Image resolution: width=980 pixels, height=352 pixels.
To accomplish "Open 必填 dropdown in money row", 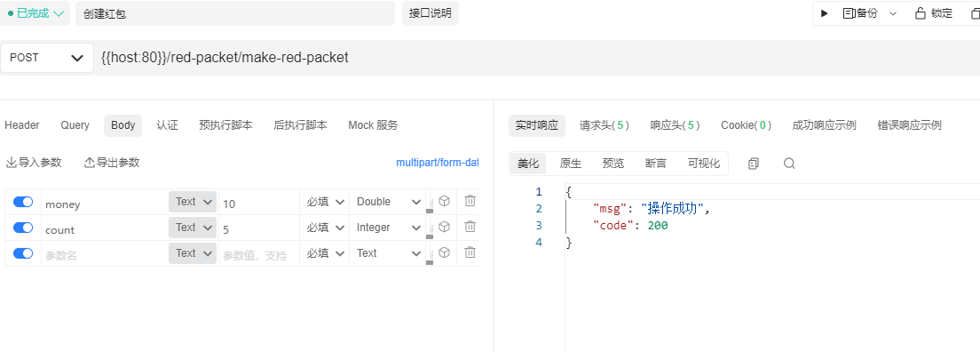I will coord(325,202).
